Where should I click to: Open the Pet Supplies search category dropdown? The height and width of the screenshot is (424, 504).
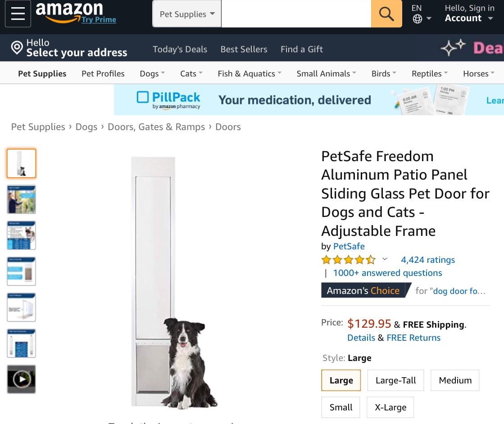point(187,14)
